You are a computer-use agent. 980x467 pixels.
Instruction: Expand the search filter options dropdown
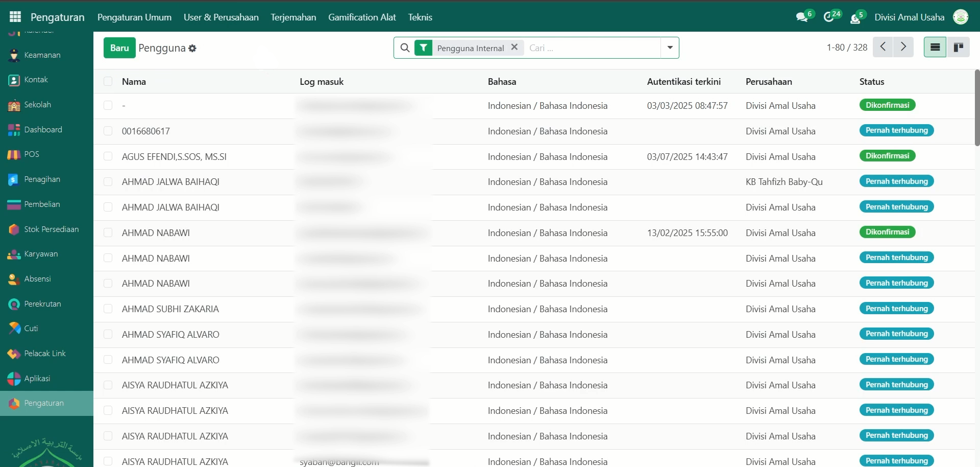(670, 48)
